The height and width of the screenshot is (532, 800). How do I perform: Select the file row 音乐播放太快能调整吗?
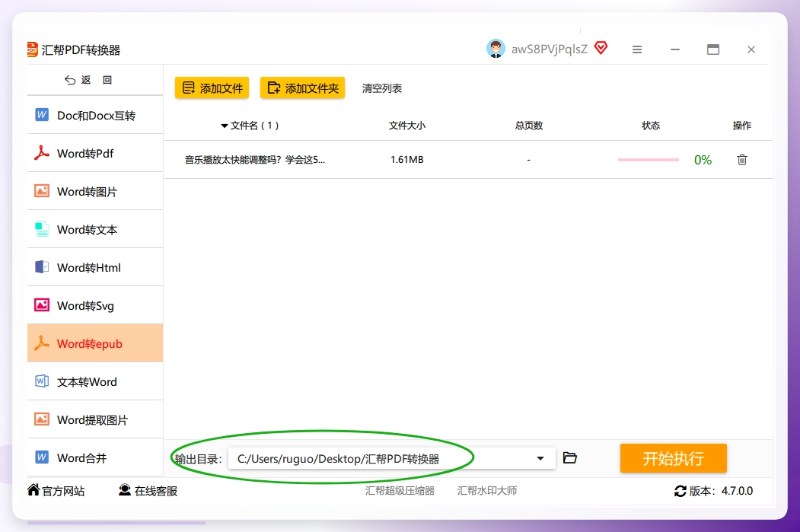[x=468, y=160]
